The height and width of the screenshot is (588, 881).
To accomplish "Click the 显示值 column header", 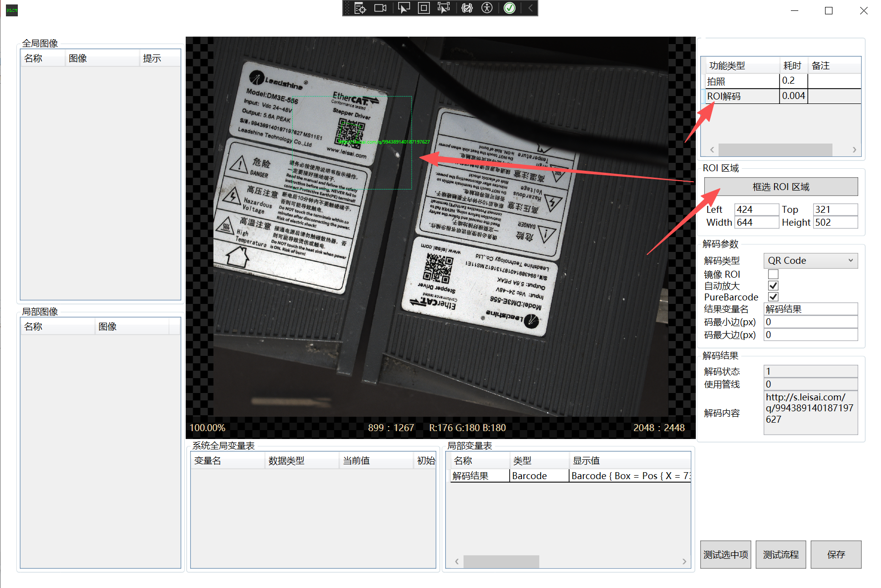I will coord(630,461).
